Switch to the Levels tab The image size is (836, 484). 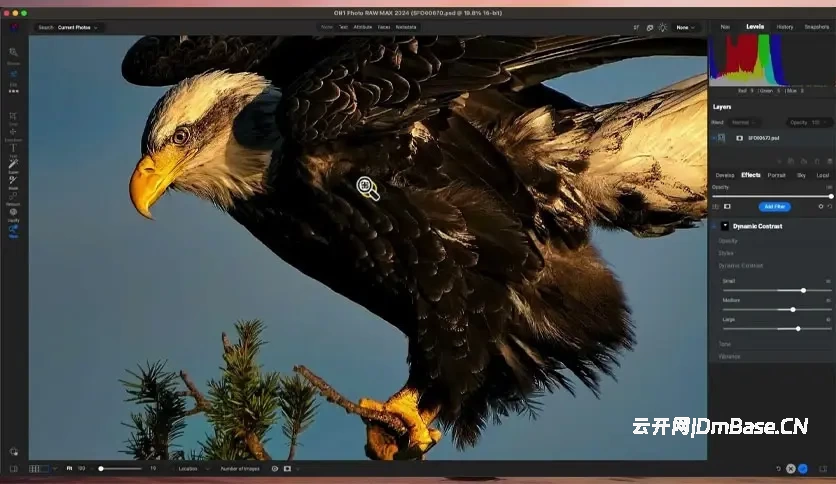(x=755, y=27)
